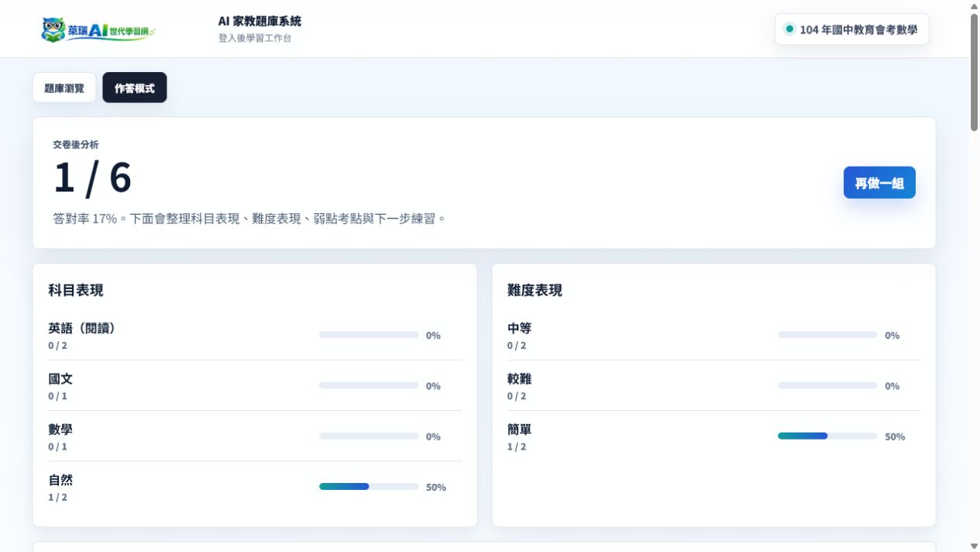This screenshot has width=980, height=552.
Task: Click the 較難 difficulty label
Action: (520, 378)
